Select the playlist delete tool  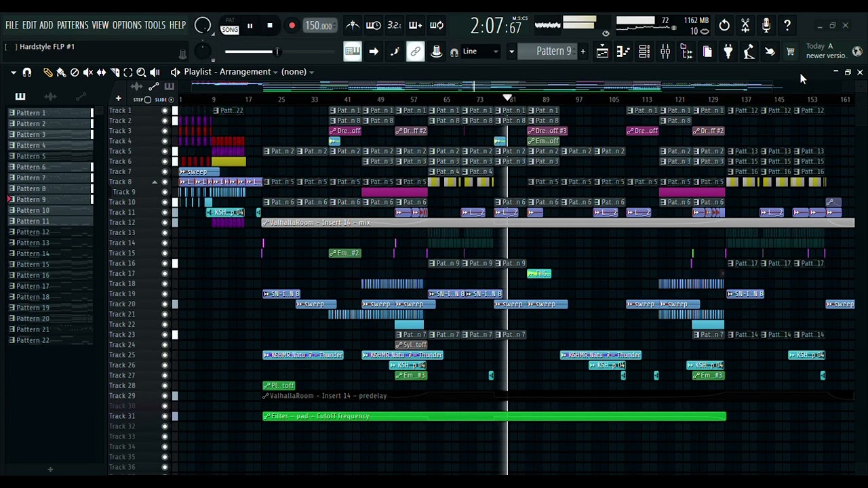coord(75,72)
